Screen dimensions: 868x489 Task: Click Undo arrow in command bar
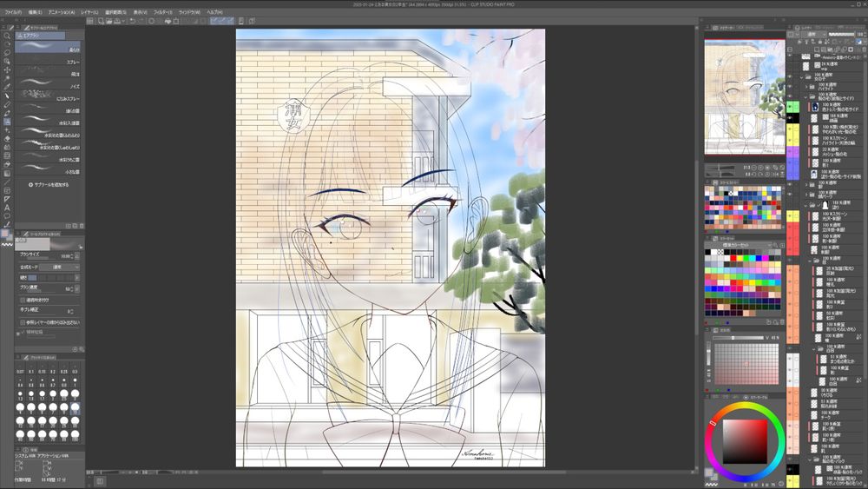click(132, 21)
